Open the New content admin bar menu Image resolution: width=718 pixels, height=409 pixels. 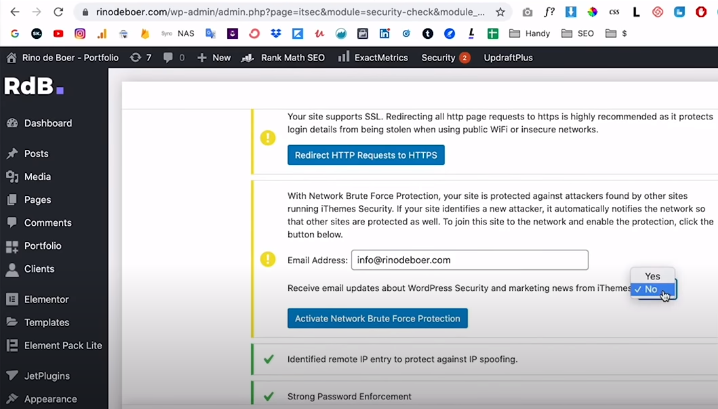pos(214,58)
